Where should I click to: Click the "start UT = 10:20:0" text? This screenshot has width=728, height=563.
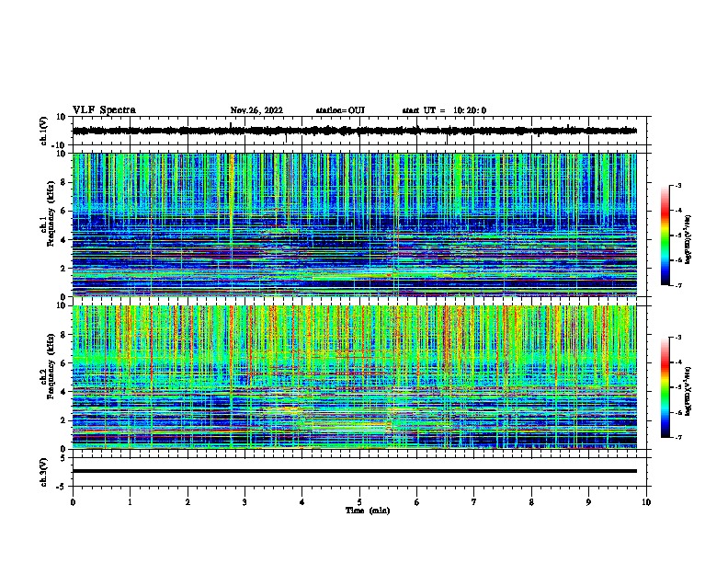click(444, 110)
